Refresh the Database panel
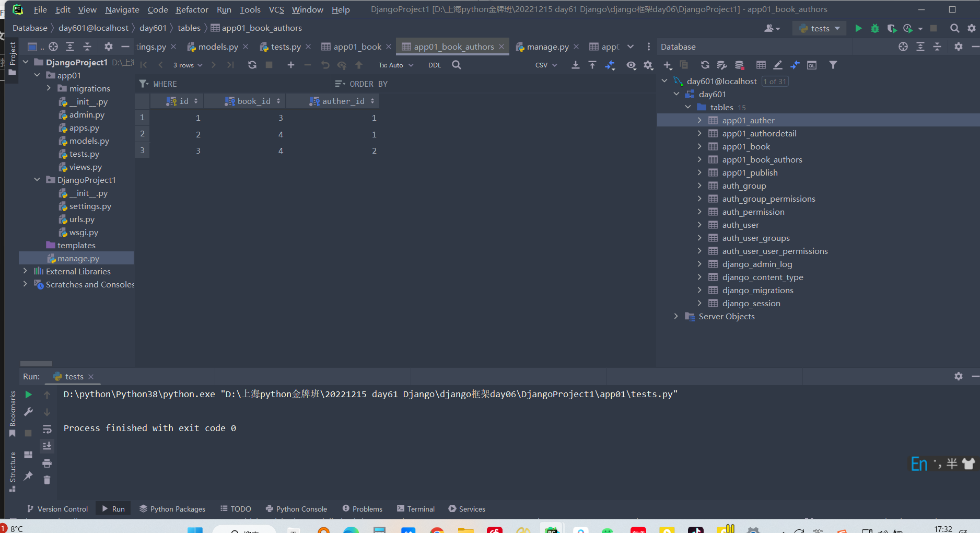The height and width of the screenshot is (533, 980). [705, 65]
